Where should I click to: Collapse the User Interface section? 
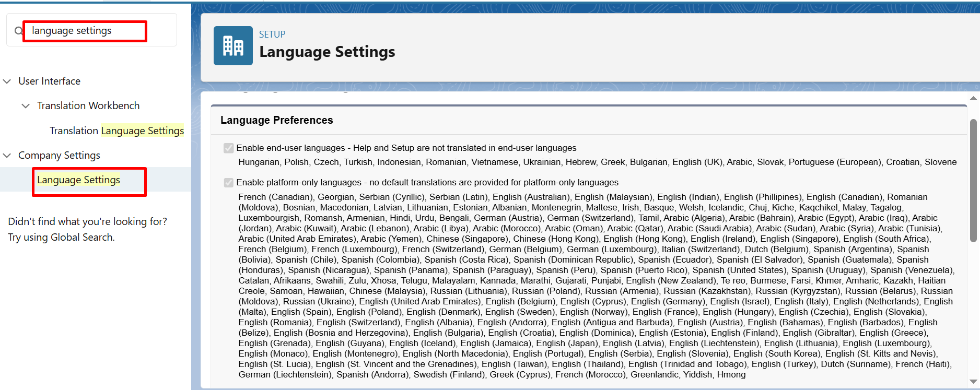[x=7, y=81]
